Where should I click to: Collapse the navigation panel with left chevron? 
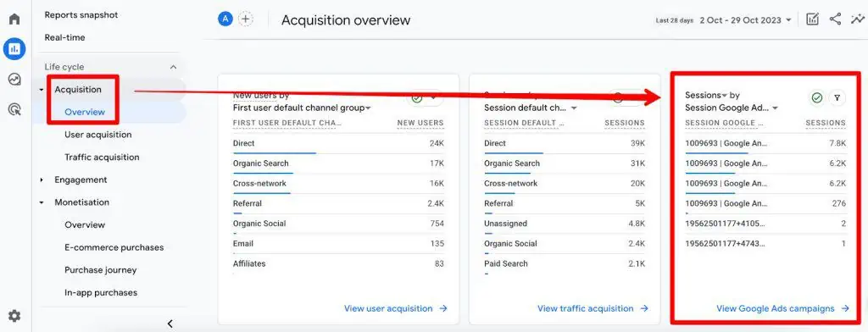[170, 324]
